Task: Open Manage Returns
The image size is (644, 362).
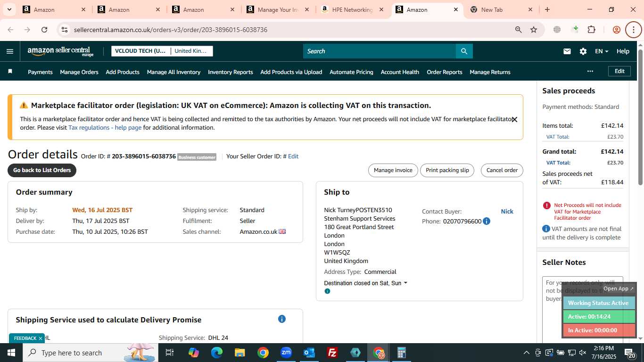Action: 490,72
